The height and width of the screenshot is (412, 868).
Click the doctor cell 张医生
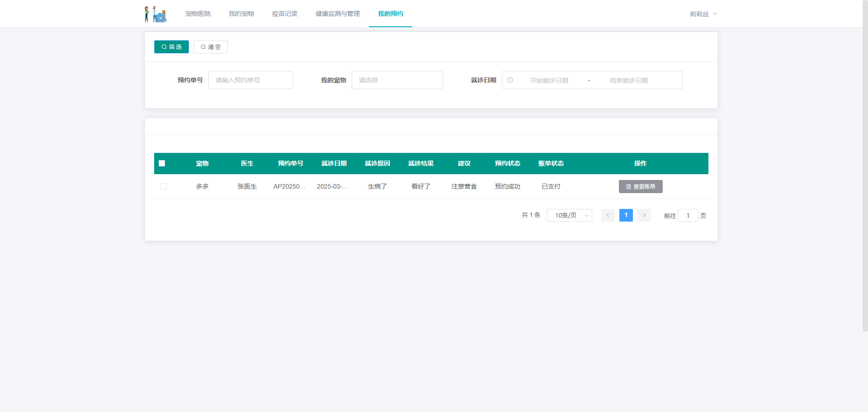click(x=247, y=186)
